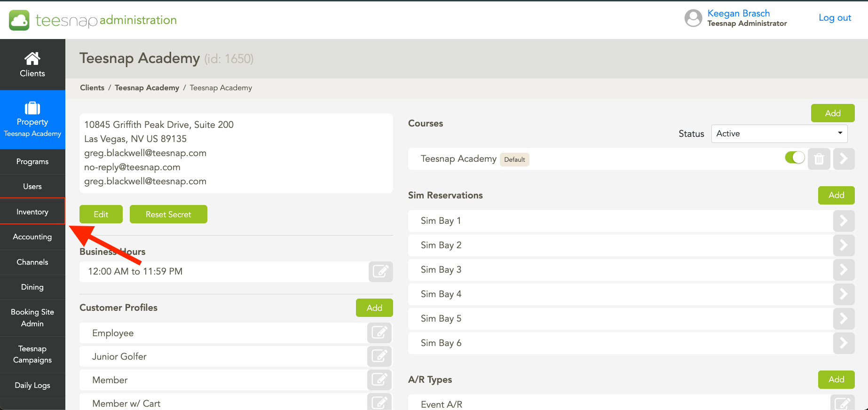Click the Member w/ Cart row
The height and width of the screenshot is (410, 868).
click(x=223, y=402)
